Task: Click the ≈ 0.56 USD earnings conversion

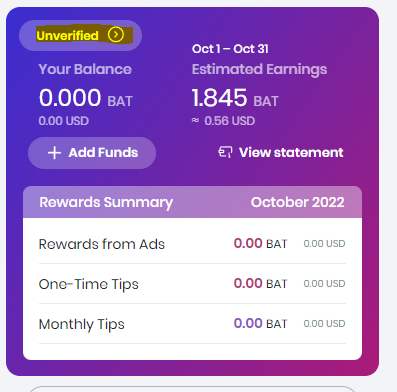Action: (x=223, y=121)
